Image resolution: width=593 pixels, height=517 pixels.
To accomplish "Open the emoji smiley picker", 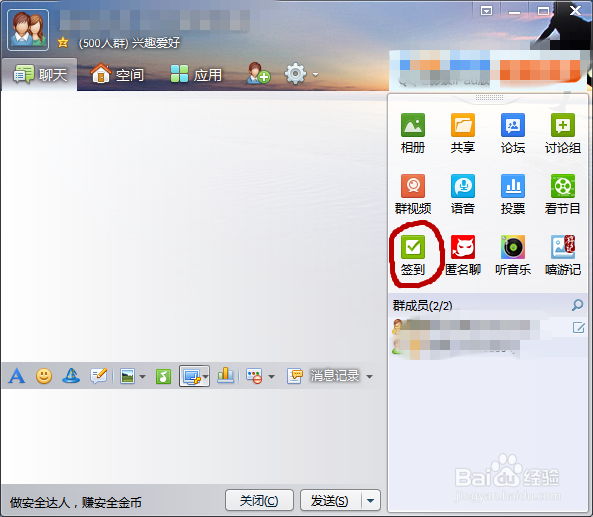I will 44,376.
